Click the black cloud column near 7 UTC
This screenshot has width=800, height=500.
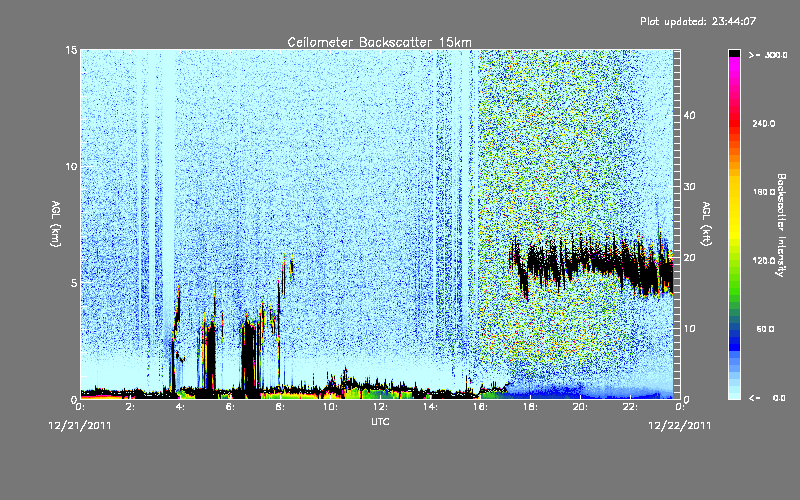(249, 357)
